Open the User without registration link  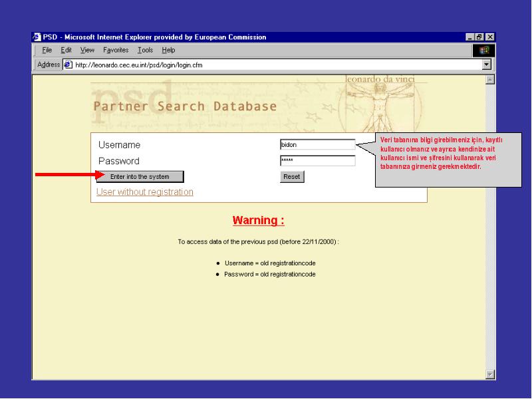coord(145,192)
